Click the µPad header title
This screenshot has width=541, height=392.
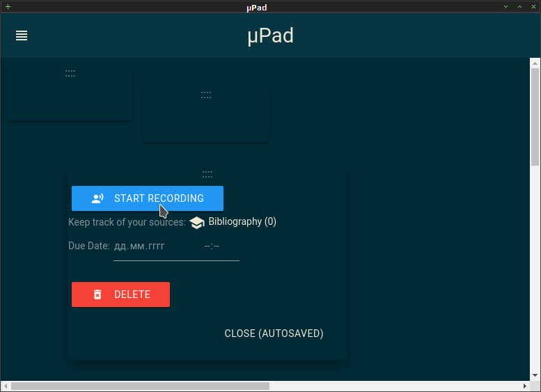270,36
